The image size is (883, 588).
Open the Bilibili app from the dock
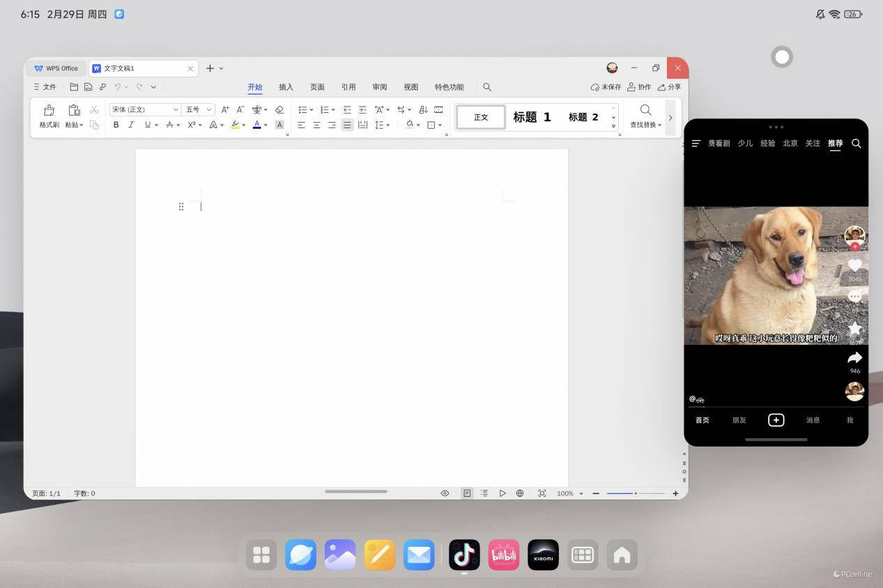(503, 555)
